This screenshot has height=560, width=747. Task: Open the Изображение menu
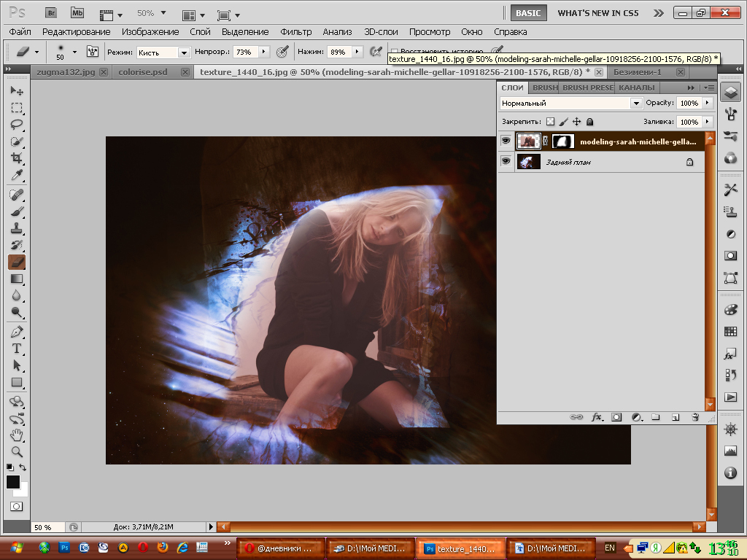[150, 32]
